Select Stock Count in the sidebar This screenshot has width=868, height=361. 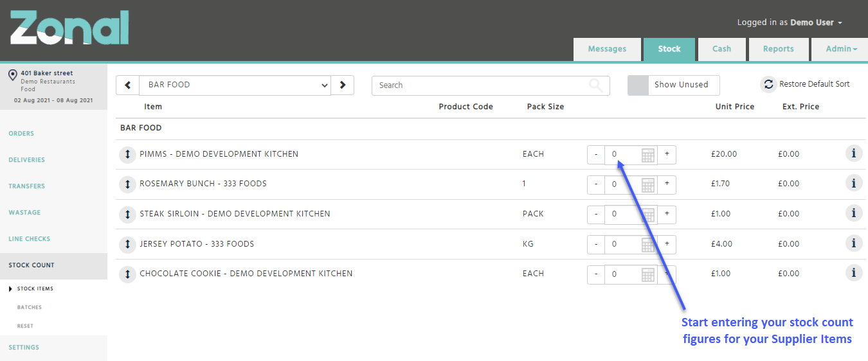[x=53, y=266]
